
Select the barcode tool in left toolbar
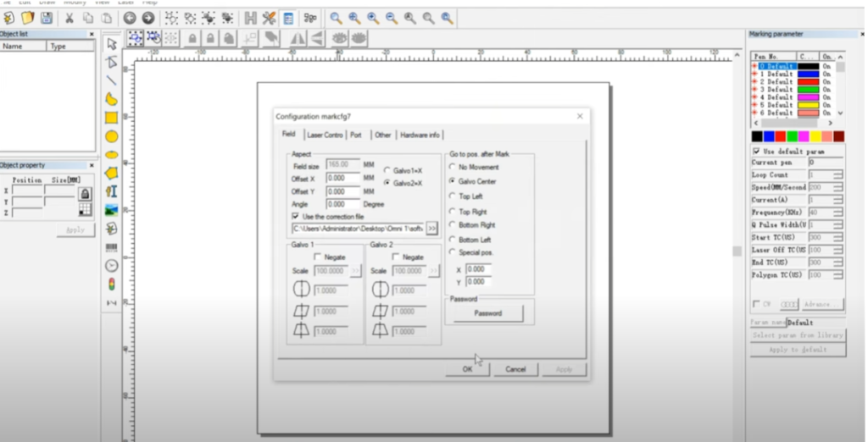[111, 247]
